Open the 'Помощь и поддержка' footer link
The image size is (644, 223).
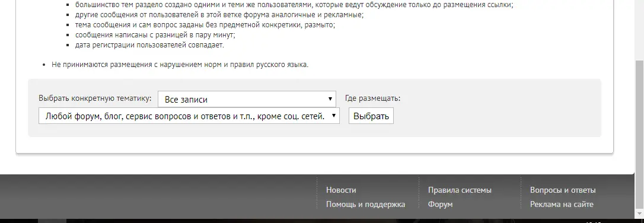(x=365, y=204)
